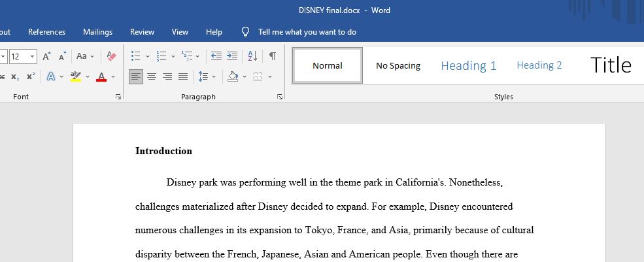
Task: Open the Paragraph dialog launcher
Action: point(280,97)
